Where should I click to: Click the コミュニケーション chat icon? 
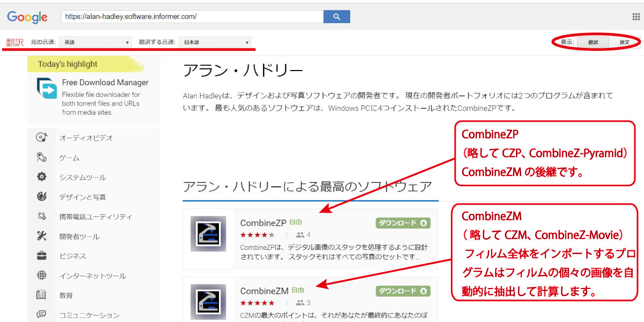point(41,314)
